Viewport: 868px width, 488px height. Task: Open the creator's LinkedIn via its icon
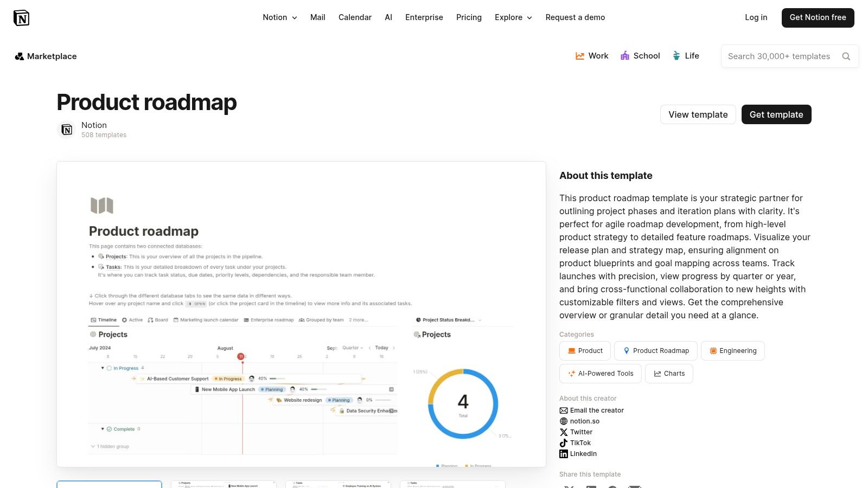564,454
